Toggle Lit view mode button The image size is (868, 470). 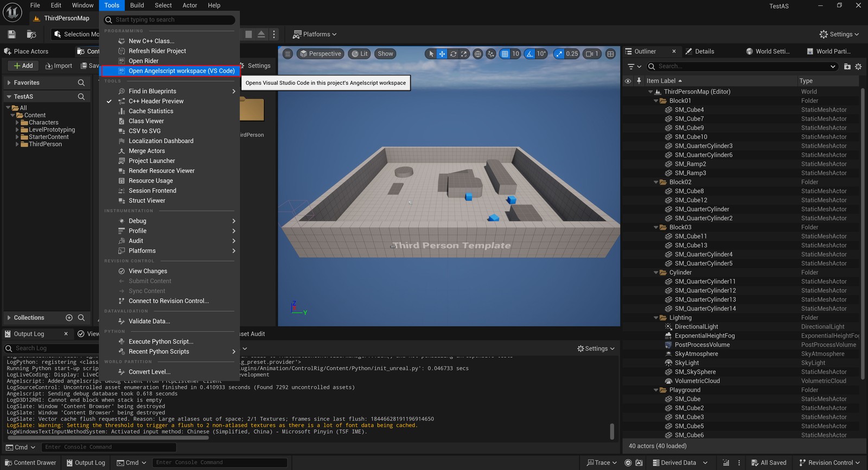coord(359,54)
